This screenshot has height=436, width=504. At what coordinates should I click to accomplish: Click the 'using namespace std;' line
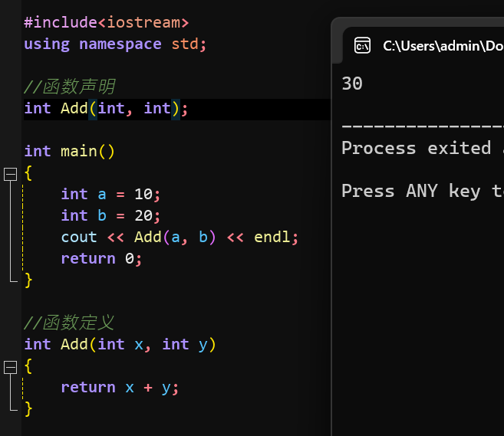[115, 44]
